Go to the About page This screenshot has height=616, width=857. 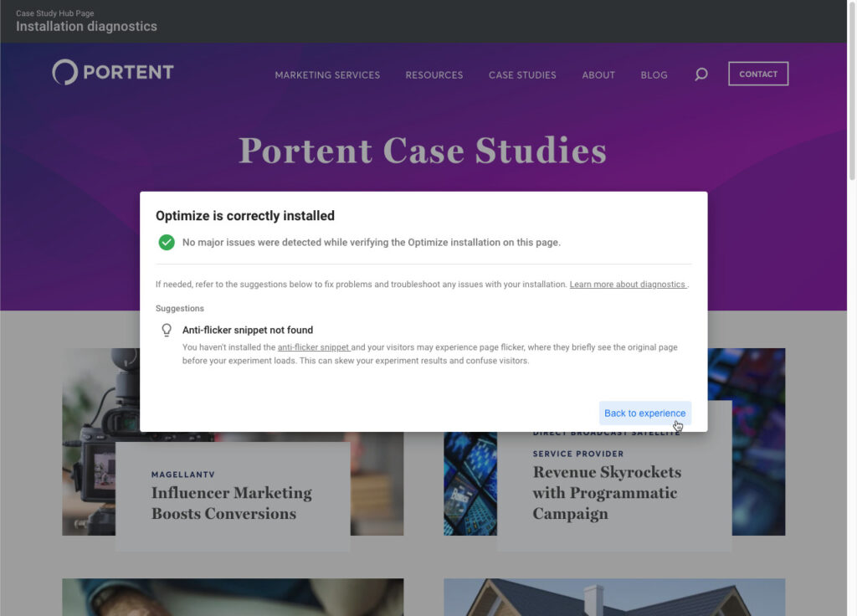[x=598, y=75]
